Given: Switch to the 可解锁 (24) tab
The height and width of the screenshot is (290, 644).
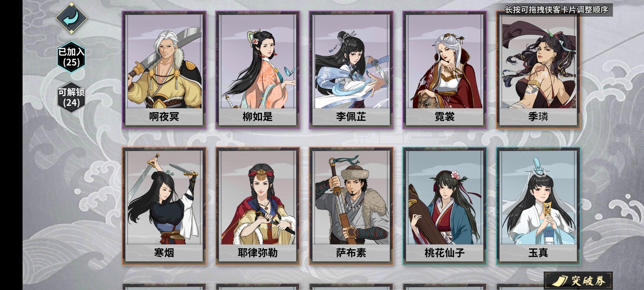Looking at the screenshot, I should coord(71,97).
